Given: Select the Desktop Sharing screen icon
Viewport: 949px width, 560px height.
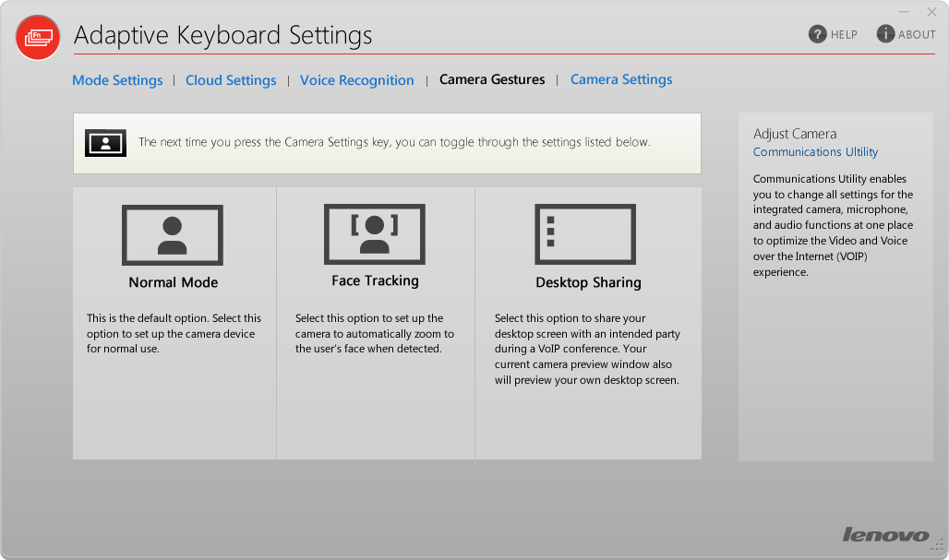Looking at the screenshot, I should (585, 234).
